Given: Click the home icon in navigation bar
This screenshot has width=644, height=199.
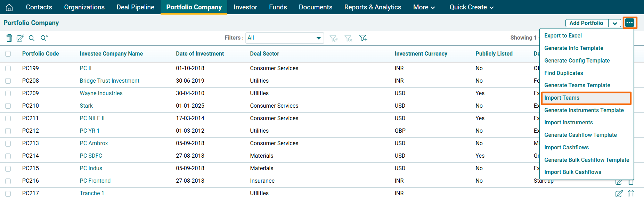Looking at the screenshot, I should pyautogui.click(x=9, y=7).
